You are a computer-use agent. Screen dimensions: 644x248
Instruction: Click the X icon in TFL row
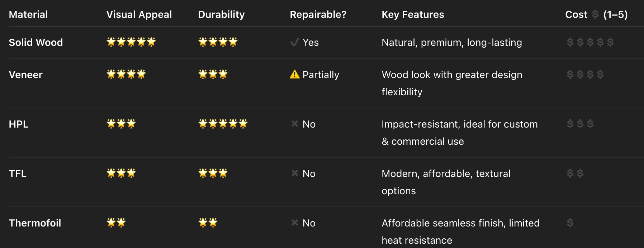tap(295, 173)
